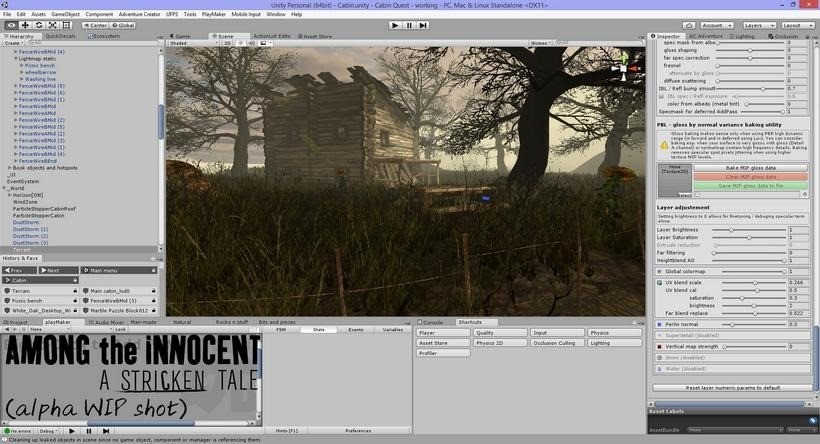The height and width of the screenshot is (444, 820).
Task: Click Next in History & Favs
Action: 58,270
